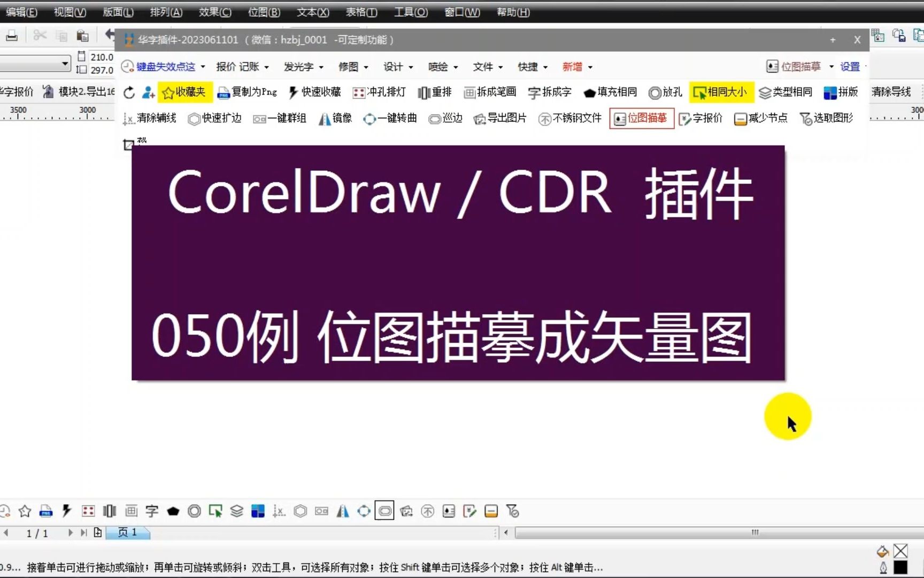Open the 位图 menu
The width and height of the screenshot is (924, 578).
(263, 12)
